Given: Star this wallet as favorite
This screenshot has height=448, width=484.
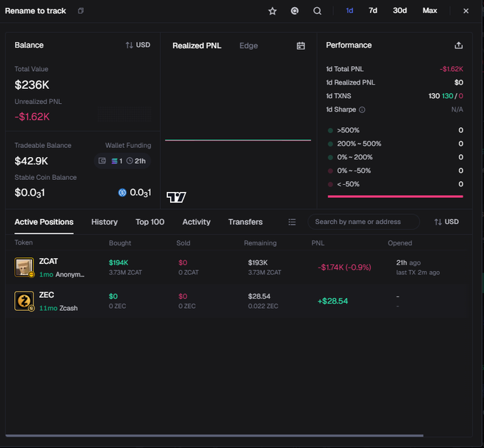Looking at the screenshot, I should [272, 11].
